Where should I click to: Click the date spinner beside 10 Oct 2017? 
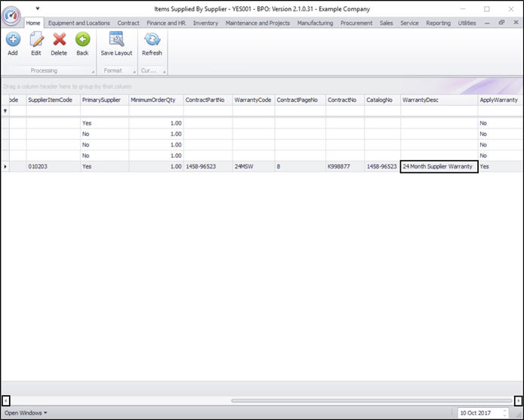click(504, 413)
